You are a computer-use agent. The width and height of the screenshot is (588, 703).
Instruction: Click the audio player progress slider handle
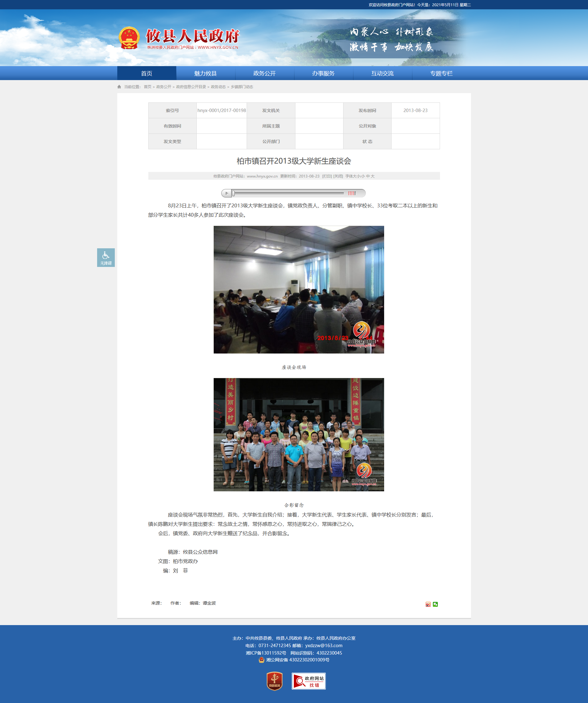[233, 193]
